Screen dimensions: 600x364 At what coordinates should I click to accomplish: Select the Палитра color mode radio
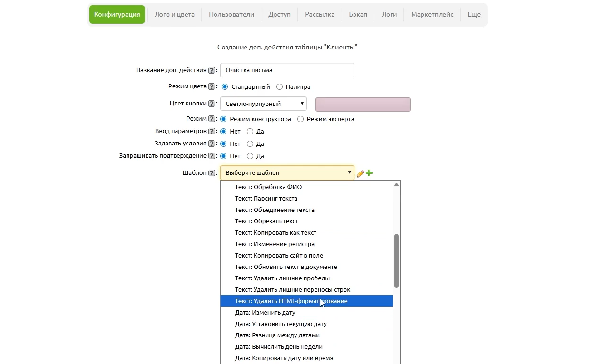[x=279, y=87]
